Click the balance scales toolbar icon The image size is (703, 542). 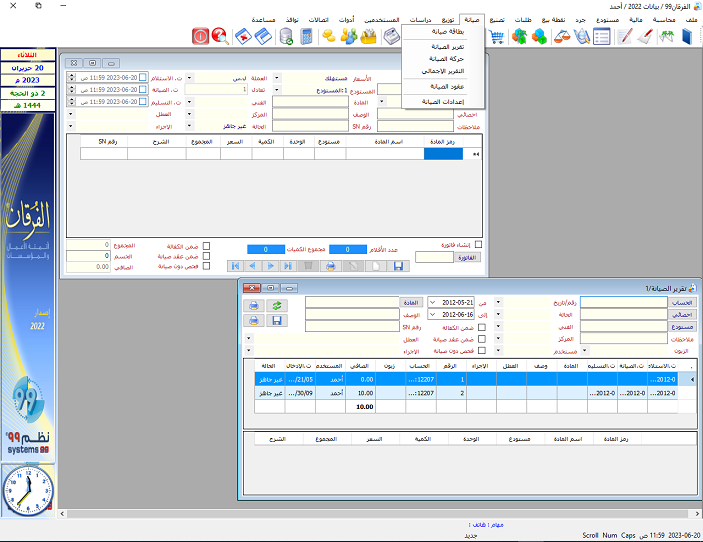click(562, 37)
